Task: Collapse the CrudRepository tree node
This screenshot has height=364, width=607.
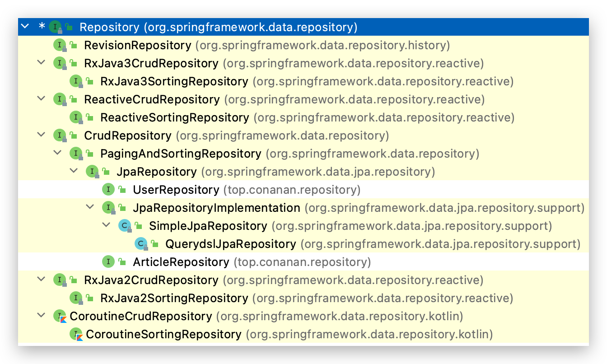Action: [x=41, y=135]
